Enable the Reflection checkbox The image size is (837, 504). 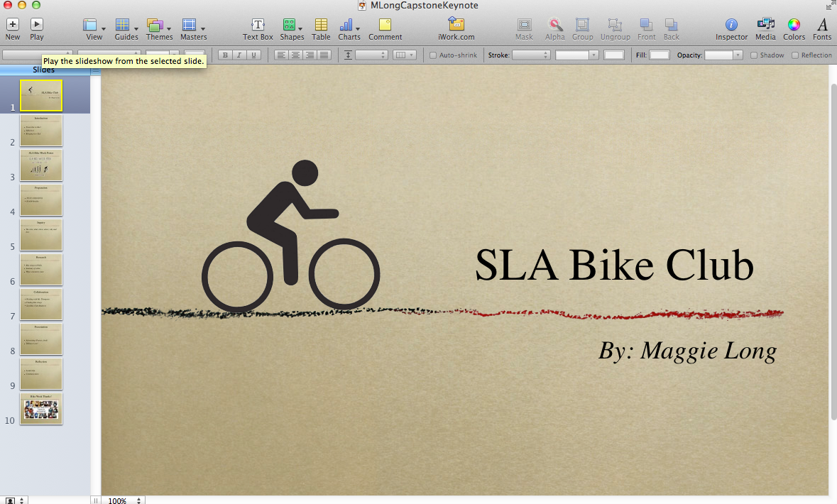click(x=795, y=55)
